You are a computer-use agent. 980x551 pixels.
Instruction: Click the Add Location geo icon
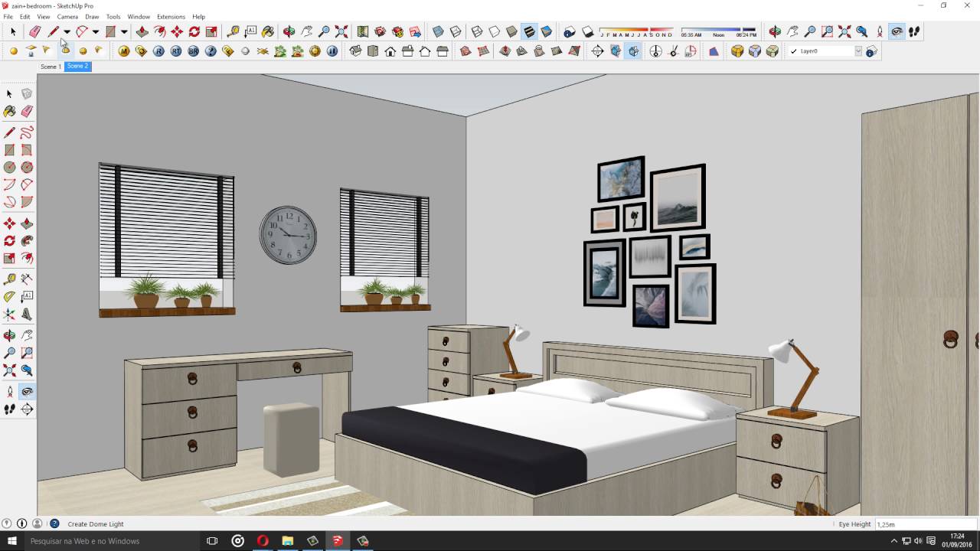[x=363, y=31]
